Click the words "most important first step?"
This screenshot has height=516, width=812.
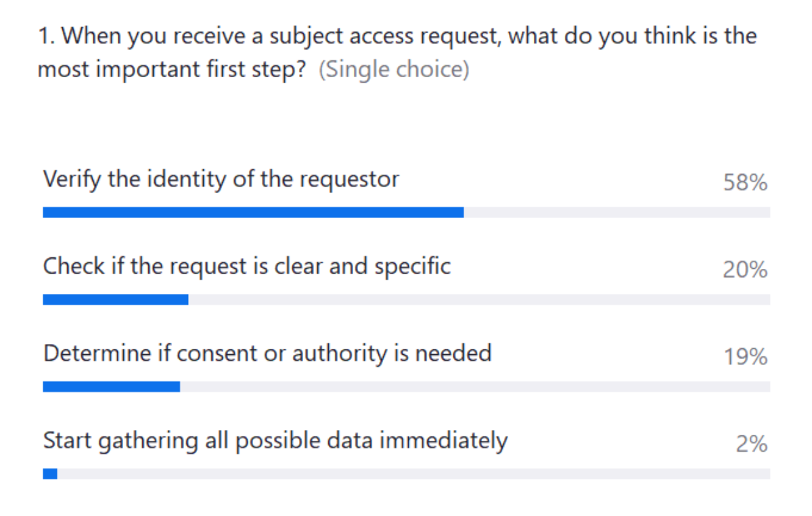pos(173,70)
